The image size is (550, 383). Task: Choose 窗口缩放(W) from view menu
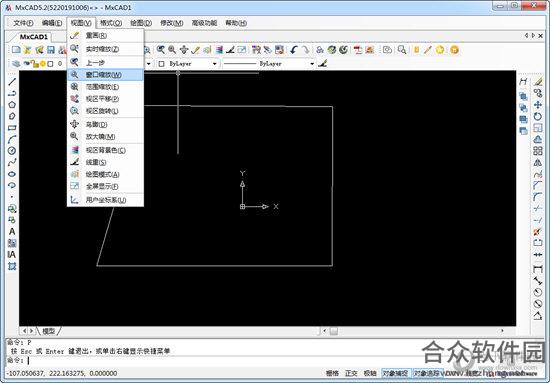coord(105,75)
